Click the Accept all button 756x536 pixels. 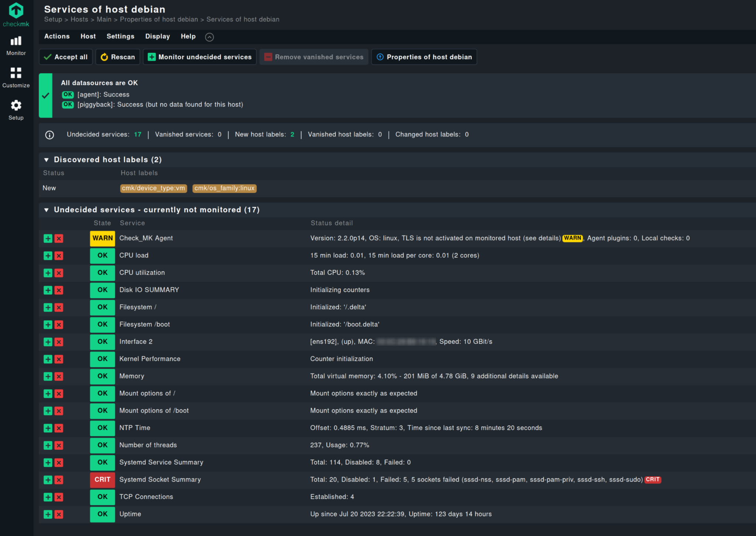pos(66,57)
